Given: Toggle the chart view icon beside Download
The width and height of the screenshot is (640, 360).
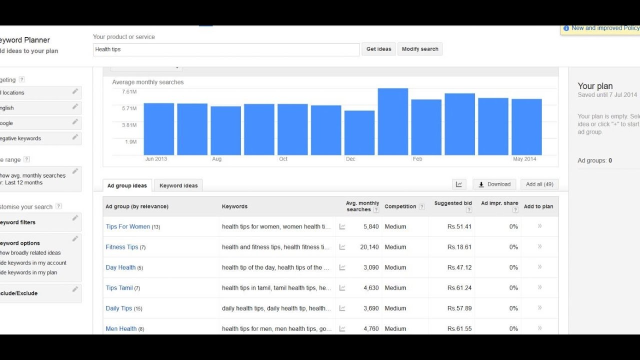Looking at the screenshot, I should tap(459, 184).
